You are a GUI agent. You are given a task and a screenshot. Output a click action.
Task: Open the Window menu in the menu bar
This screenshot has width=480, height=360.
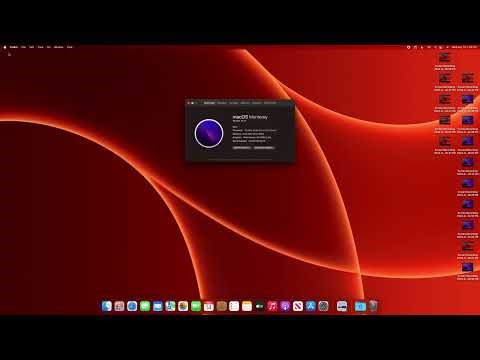point(59,47)
